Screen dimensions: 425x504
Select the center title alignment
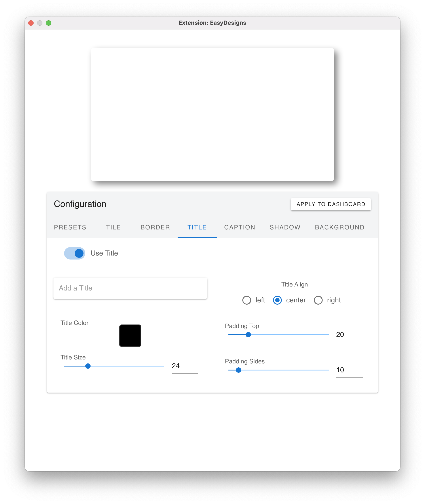[277, 300]
